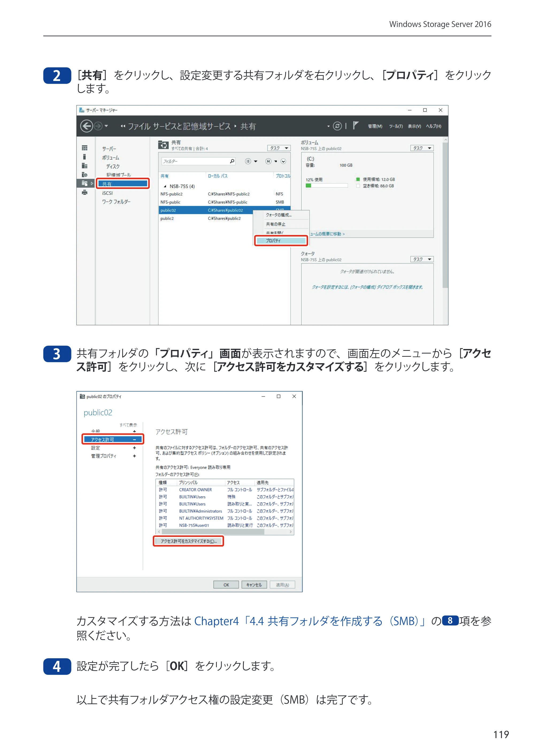Open the ヘルプ(H) menu
The height and width of the screenshot is (756, 535).
click(434, 126)
